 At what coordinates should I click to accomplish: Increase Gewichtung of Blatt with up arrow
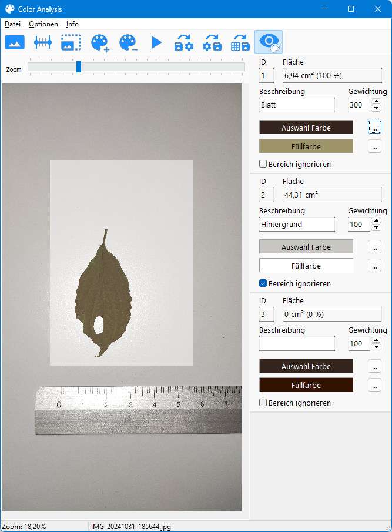coord(376,101)
